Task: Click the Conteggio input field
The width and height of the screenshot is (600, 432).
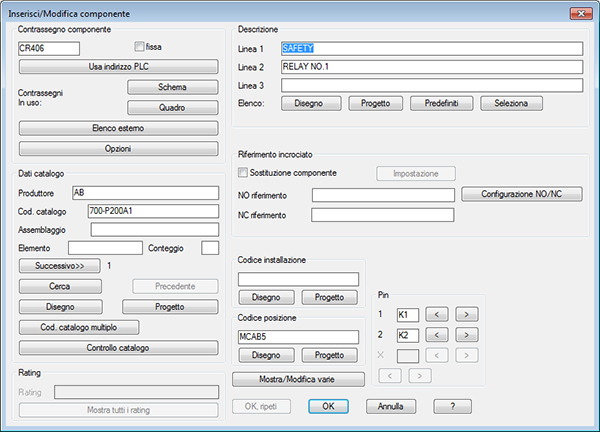Action: 210,248
